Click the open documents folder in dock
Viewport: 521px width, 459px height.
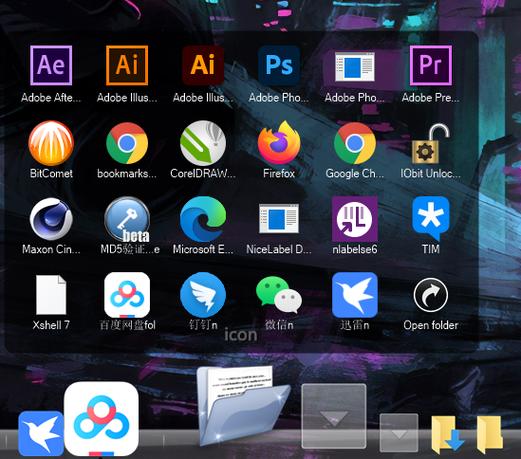point(243,405)
